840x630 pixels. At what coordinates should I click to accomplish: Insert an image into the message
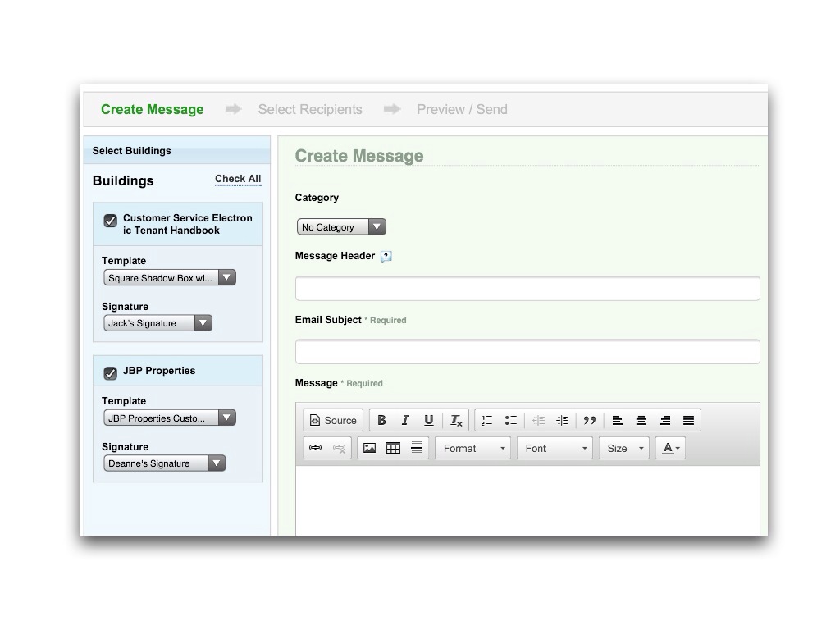tap(369, 448)
